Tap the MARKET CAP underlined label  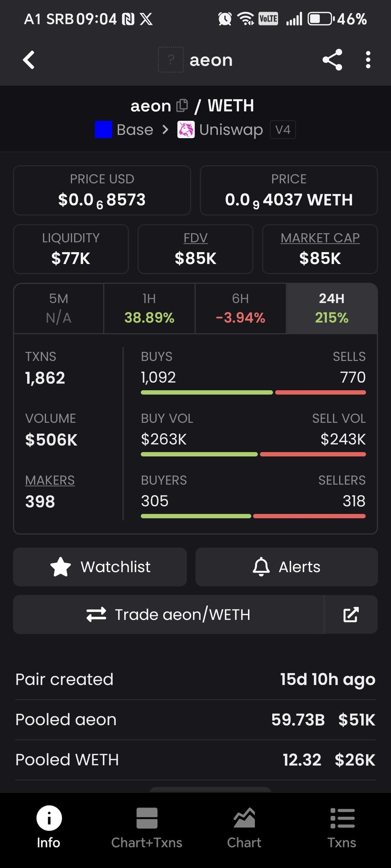coord(320,238)
